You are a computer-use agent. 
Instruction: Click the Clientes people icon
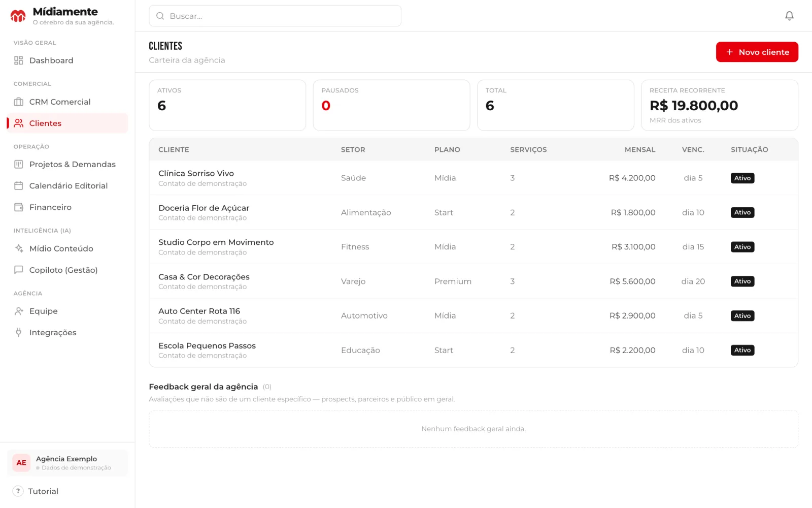[x=19, y=123]
